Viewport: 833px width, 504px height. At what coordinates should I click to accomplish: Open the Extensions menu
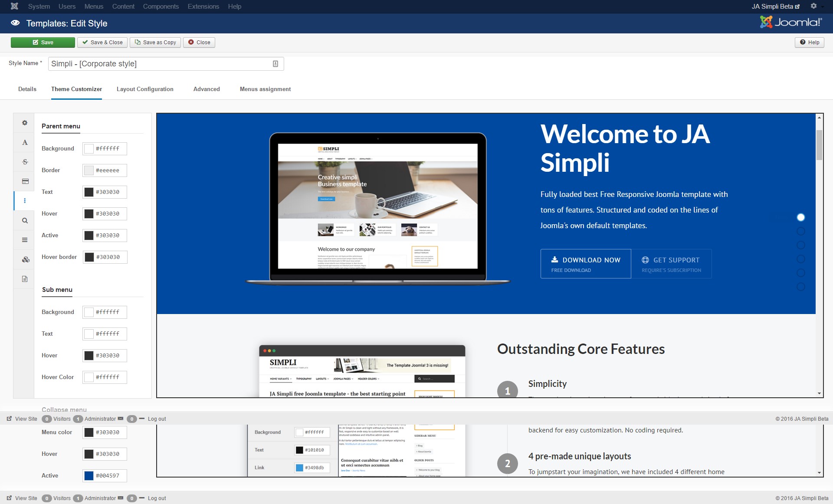[x=203, y=6]
